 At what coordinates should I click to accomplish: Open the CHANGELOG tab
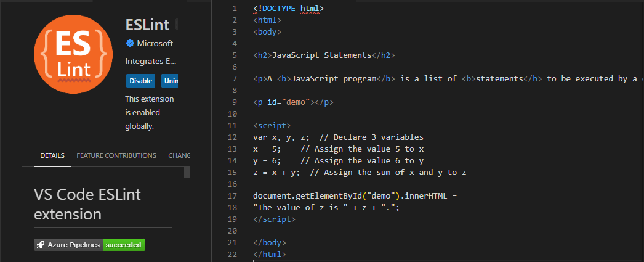[180, 155]
